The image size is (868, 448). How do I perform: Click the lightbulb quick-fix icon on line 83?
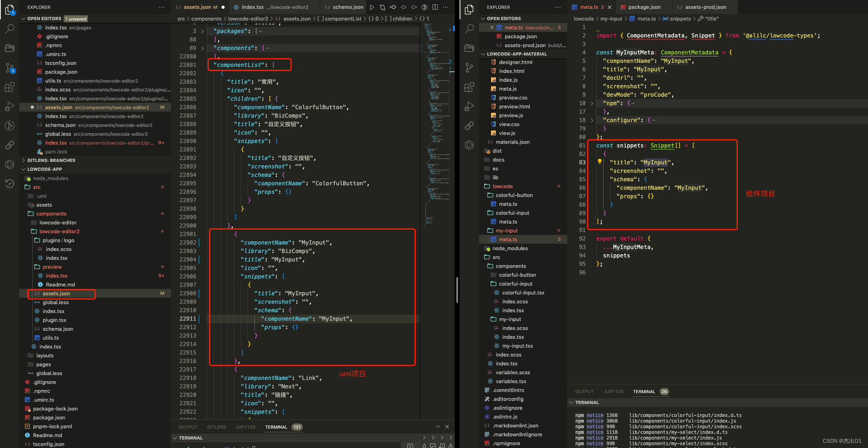599,162
